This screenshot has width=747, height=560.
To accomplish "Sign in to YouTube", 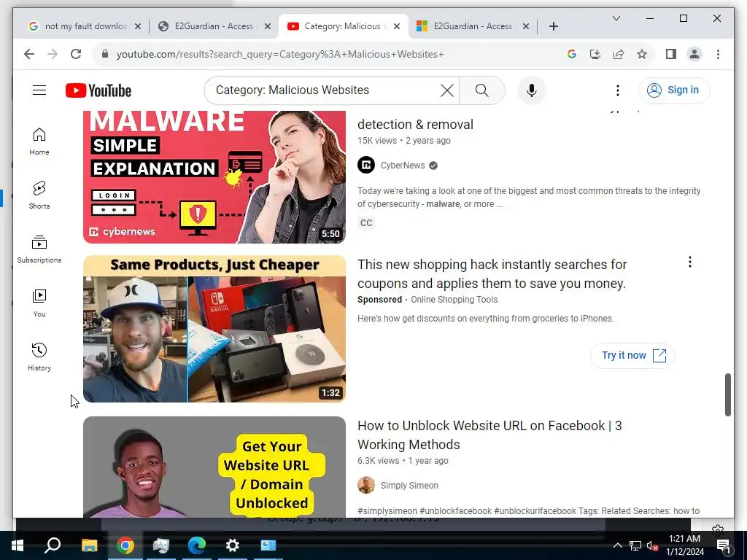I will pyautogui.click(x=673, y=90).
